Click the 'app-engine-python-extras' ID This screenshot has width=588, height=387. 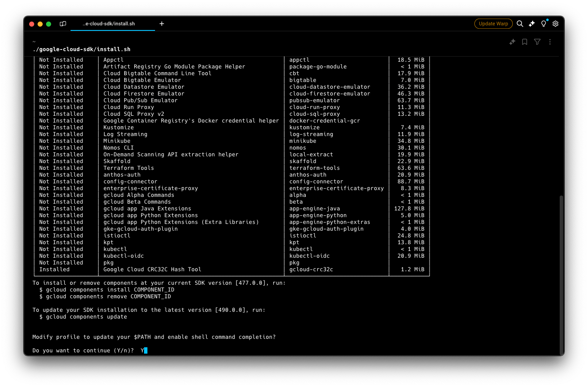point(330,222)
